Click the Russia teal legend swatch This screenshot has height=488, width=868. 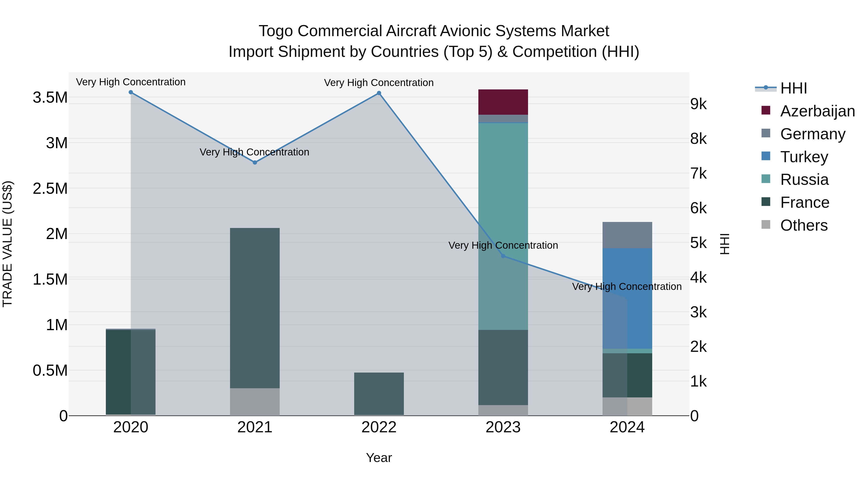766,179
